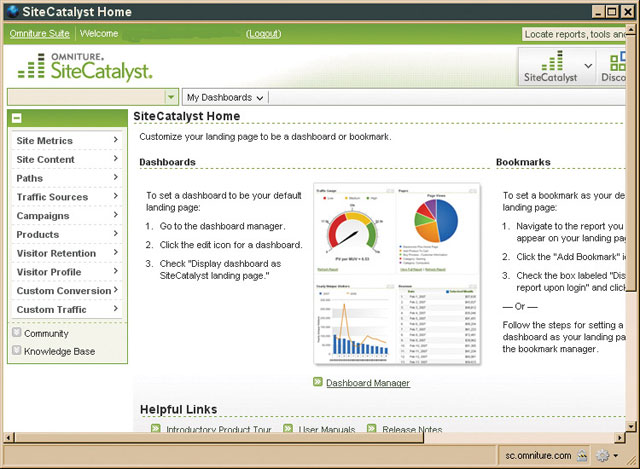
Task: Minimize the SiteCatalyst Home window
Action: [598, 11]
